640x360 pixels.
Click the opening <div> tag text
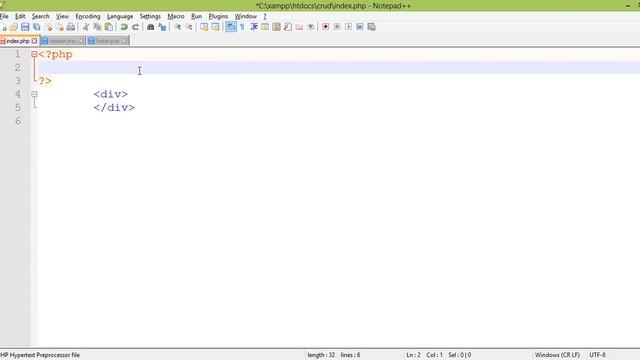[x=111, y=94]
